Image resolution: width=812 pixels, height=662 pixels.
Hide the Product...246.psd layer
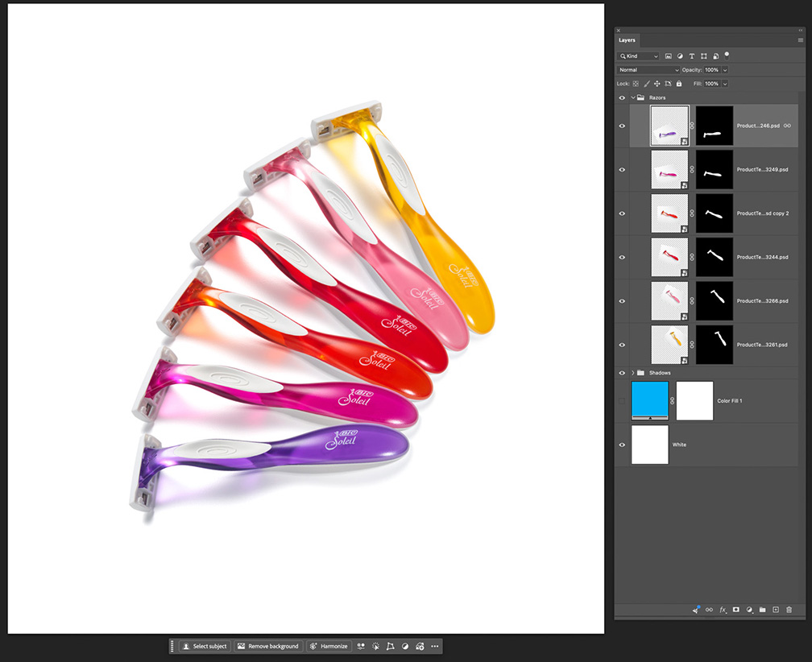pyautogui.click(x=622, y=126)
